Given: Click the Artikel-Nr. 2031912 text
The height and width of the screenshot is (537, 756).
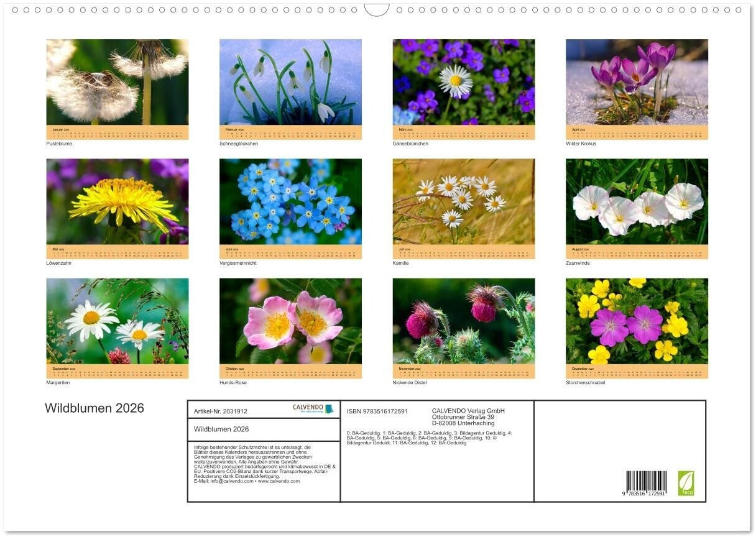Looking at the screenshot, I should pos(221,411).
